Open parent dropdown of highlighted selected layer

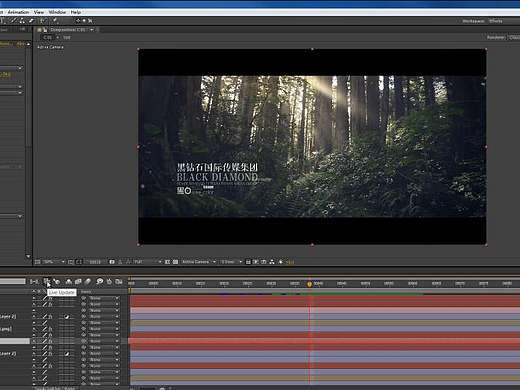(x=104, y=341)
